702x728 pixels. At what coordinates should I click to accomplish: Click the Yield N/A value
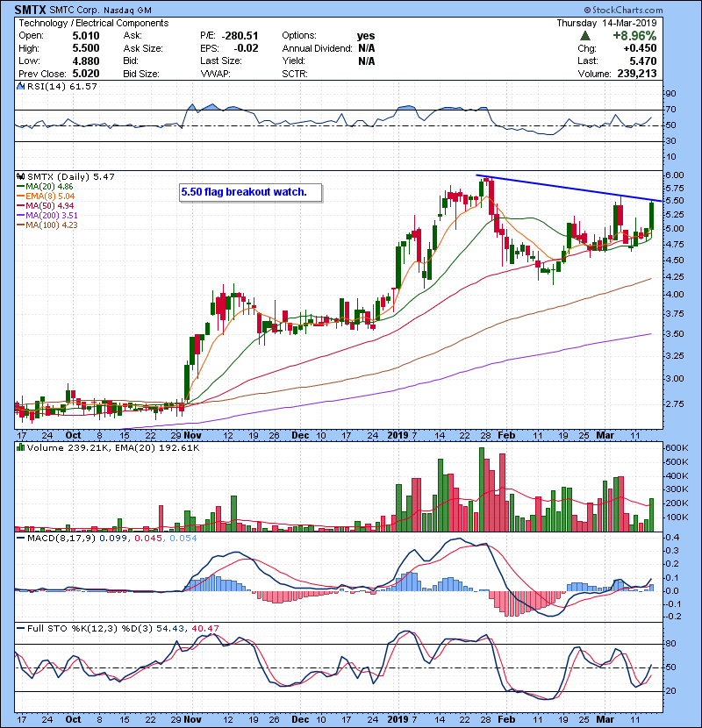367,61
